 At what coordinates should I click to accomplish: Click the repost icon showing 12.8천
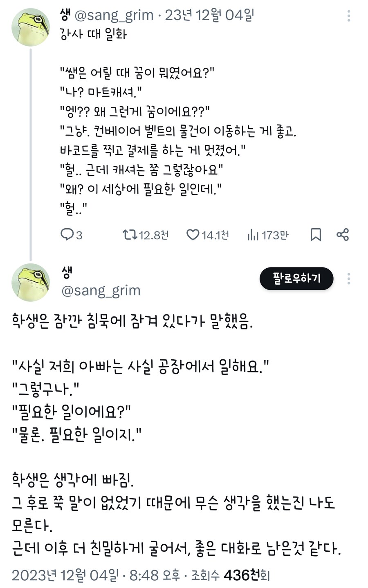pyautogui.click(x=130, y=235)
